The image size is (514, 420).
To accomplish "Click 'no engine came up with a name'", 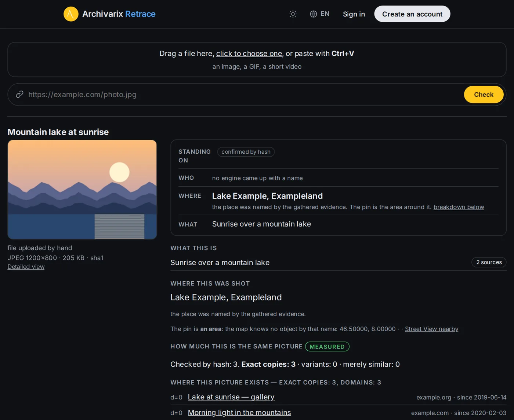I will coord(257,178).
